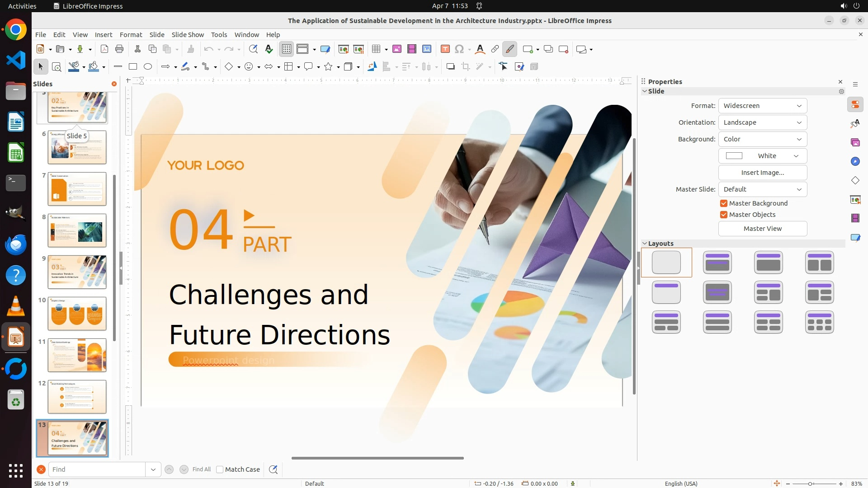
Task: Open the Insert menu
Action: click(x=103, y=35)
